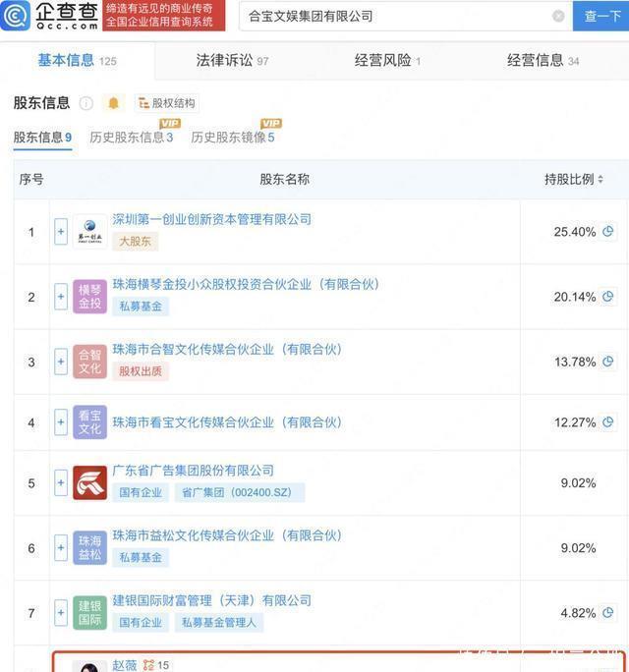Open the 股权结构 button

point(166,103)
